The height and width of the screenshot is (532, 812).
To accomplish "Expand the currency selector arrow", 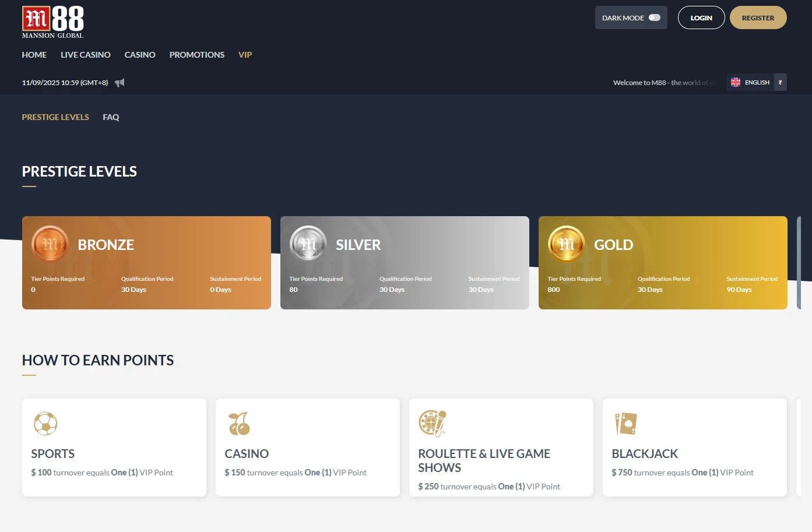I will pos(781,83).
